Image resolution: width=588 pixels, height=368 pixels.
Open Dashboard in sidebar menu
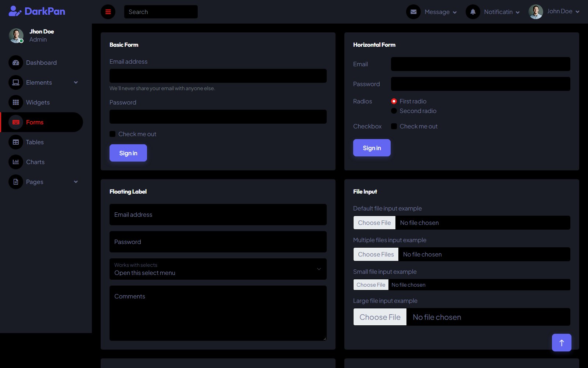[x=42, y=63]
